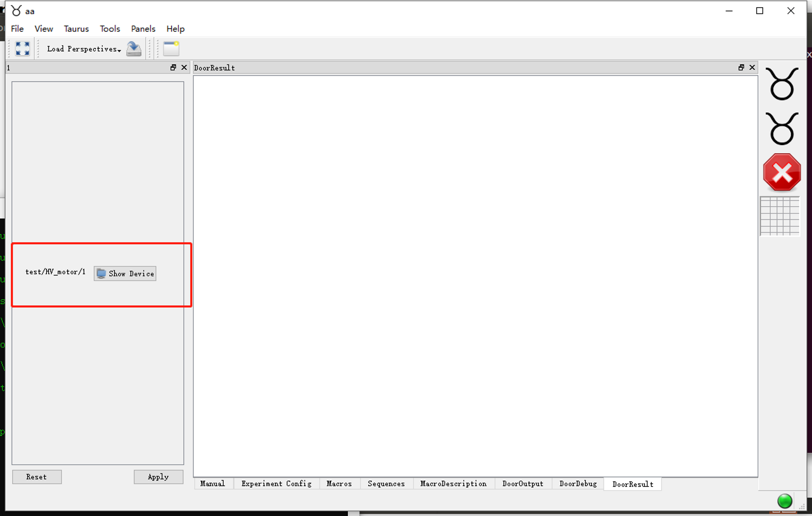Click the monitor icon on Show Device
Image resolution: width=812 pixels, height=516 pixels.
point(101,273)
